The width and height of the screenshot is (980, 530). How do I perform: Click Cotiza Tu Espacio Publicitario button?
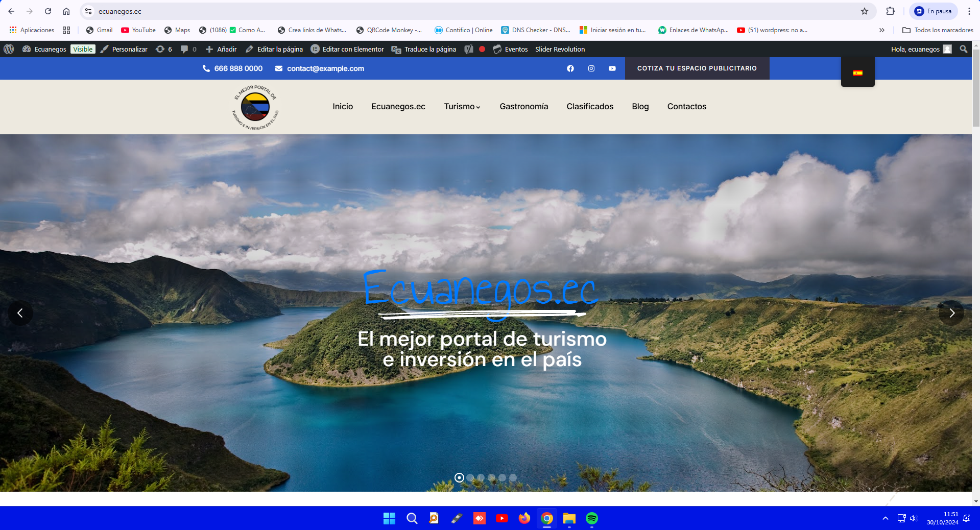pyautogui.click(x=697, y=68)
